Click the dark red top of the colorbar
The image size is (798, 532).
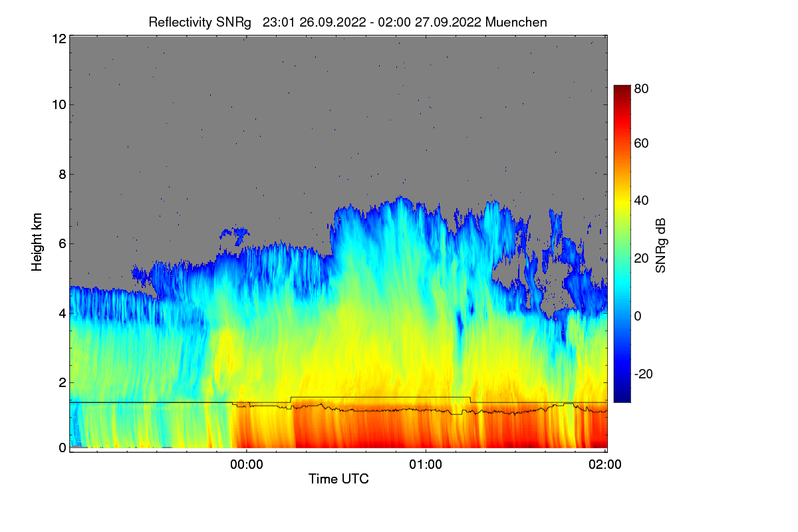[621, 90]
